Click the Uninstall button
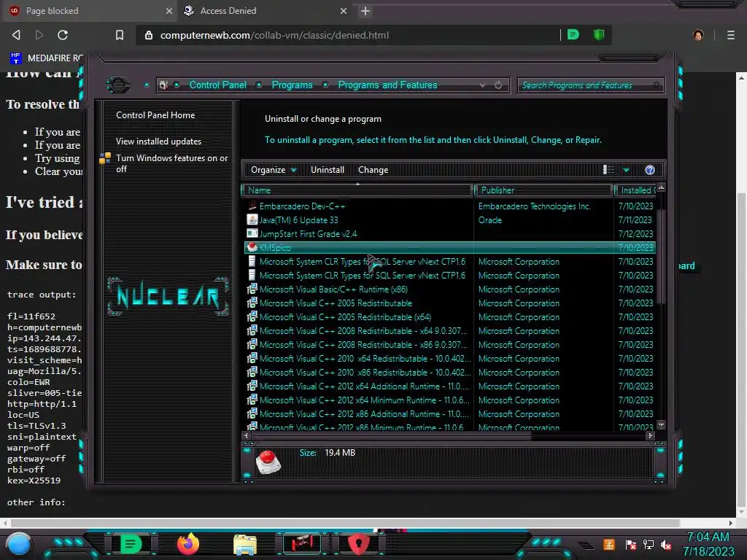Screen dimensions: 747x560 coord(328,170)
